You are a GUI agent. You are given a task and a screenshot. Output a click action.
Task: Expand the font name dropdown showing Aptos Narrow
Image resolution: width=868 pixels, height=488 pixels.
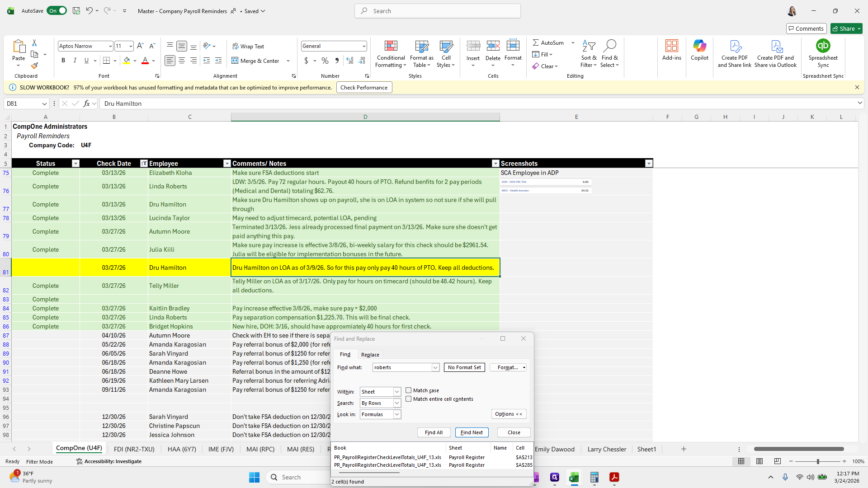[x=110, y=46]
